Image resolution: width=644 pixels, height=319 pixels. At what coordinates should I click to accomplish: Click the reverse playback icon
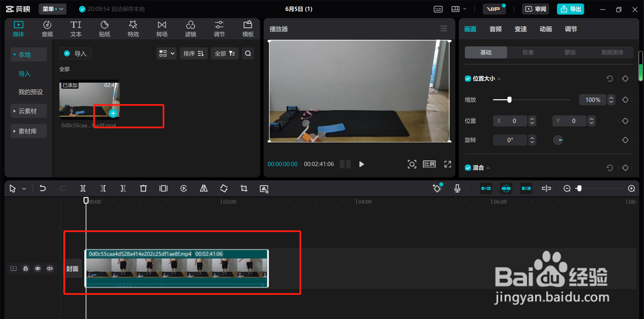point(183,188)
